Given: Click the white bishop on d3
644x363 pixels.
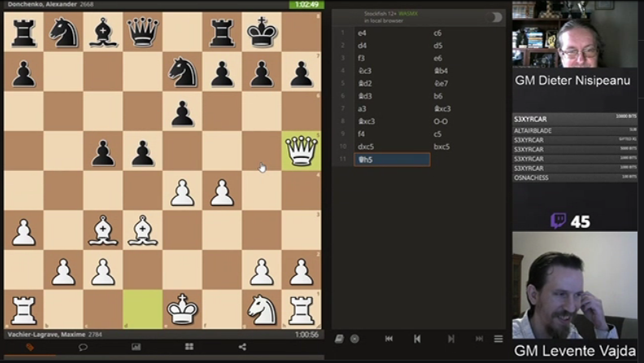Looking at the screenshot, I should tap(142, 230).
